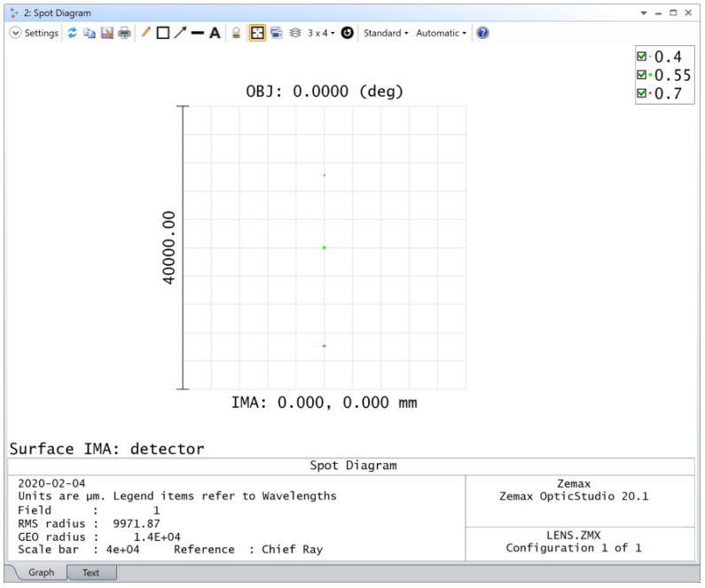Click the lock window icon
The height and width of the screenshot is (588, 705).
pyautogui.click(x=236, y=33)
